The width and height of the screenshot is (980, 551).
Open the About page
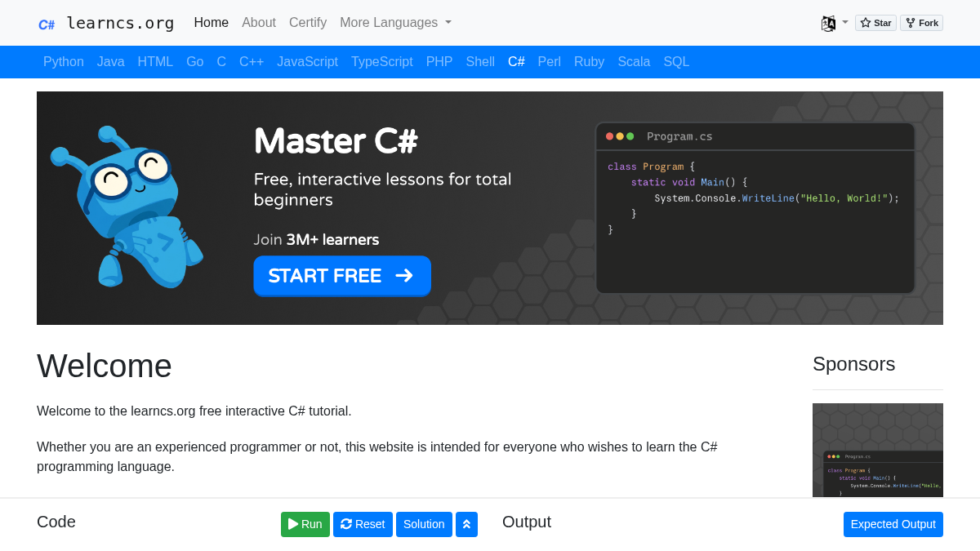coord(259,23)
